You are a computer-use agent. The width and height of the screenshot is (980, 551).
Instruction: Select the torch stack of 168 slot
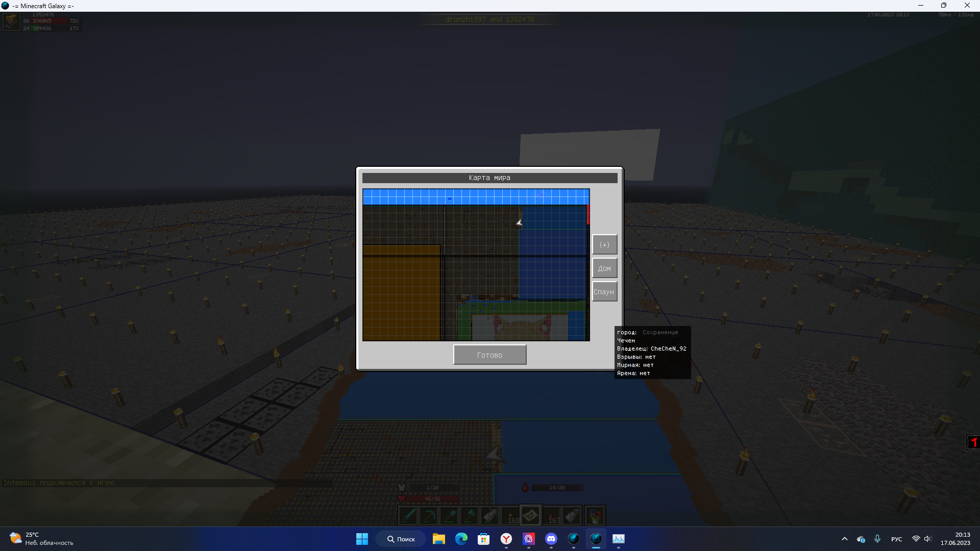510,516
